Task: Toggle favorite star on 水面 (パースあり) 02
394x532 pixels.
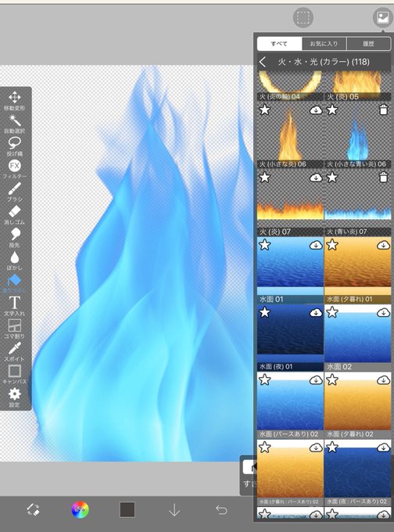Action: pyautogui.click(x=264, y=379)
